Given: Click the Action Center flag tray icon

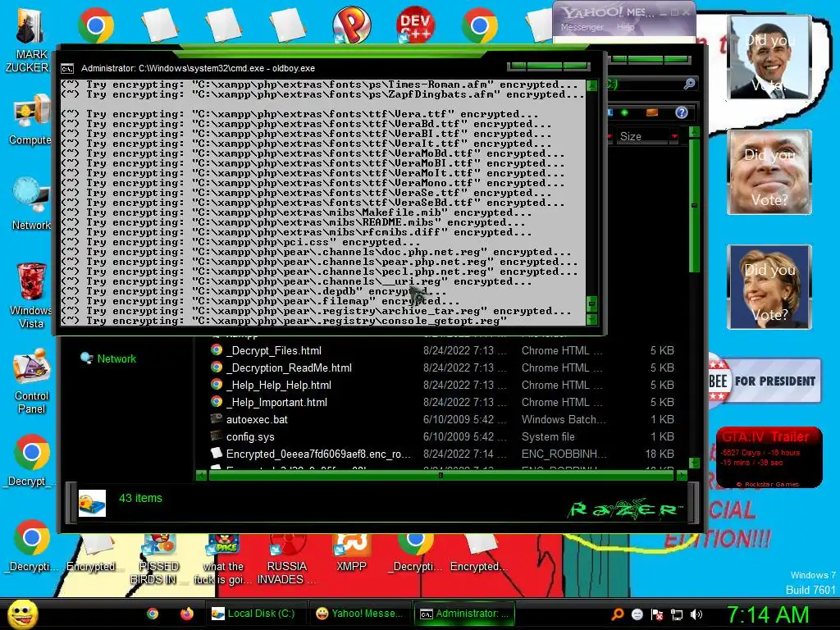Looking at the screenshot, I should (x=657, y=614).
